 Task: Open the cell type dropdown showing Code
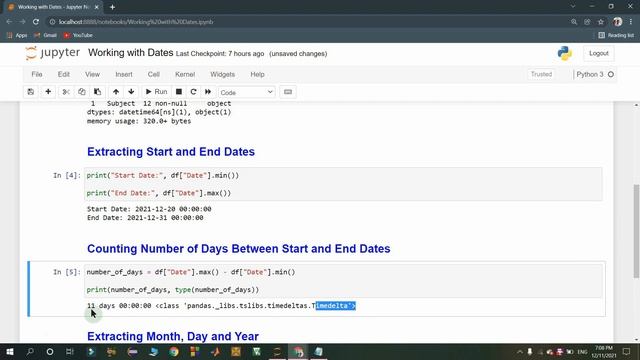click(x=247, y=92)
